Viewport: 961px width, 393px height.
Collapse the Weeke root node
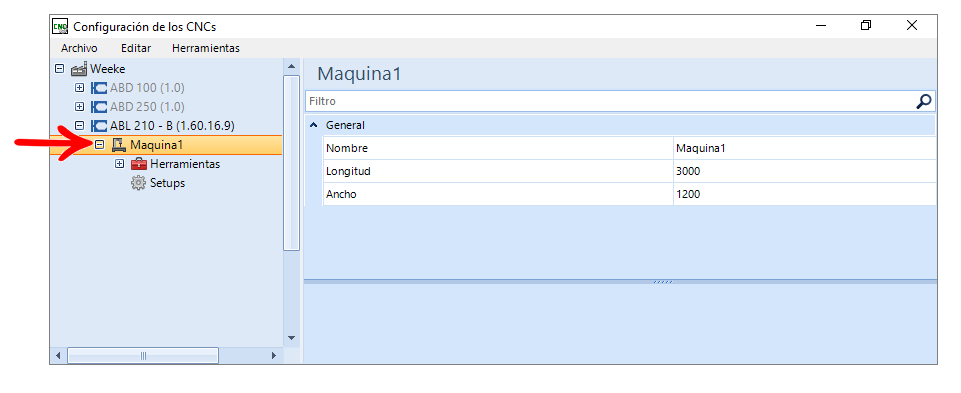click(x=59, y=69)
